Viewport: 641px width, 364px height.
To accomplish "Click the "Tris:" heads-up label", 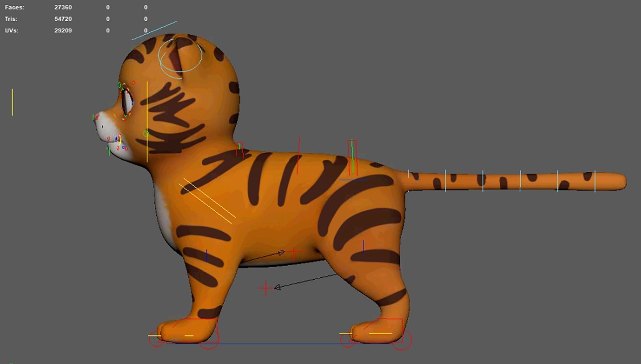I will [x=11, y=19].
